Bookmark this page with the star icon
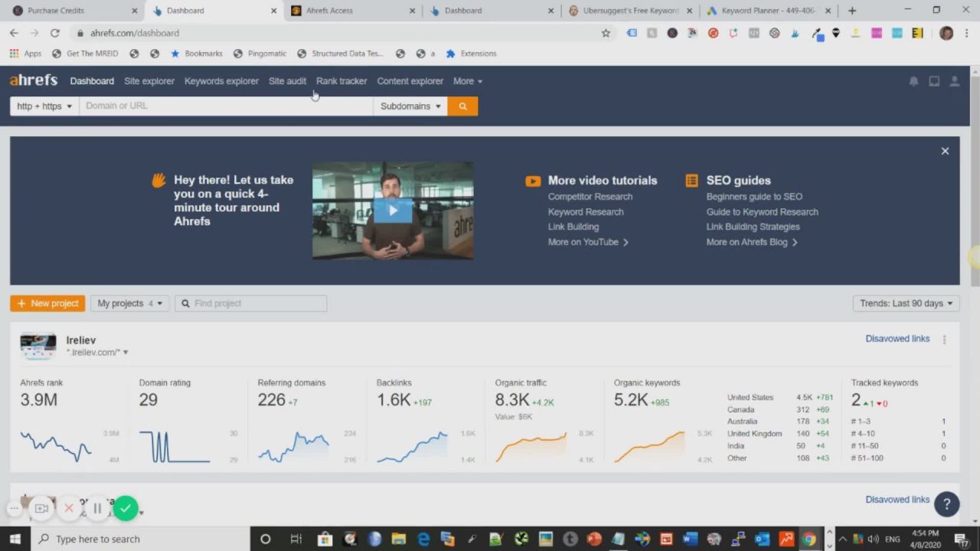The width and height of the screenshot is (980, 551). click(x=606, y=33)
